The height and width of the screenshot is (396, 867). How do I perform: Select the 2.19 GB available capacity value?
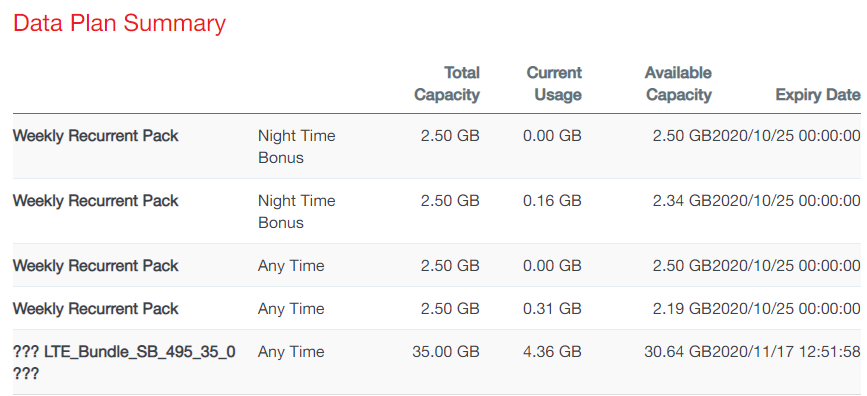[x=682, y=308]
